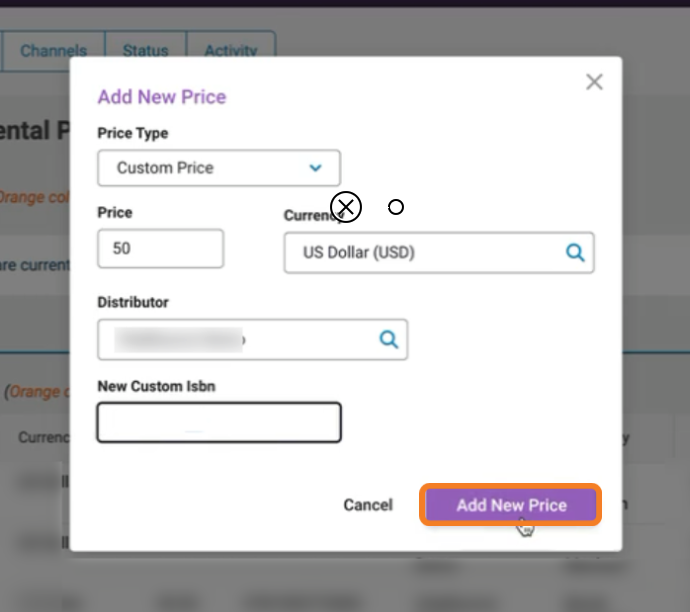Image resolution: width=690 pixels, height=612 pixels.
Task: Click the New Custom Isbn label
Action: tap(157, 386)
